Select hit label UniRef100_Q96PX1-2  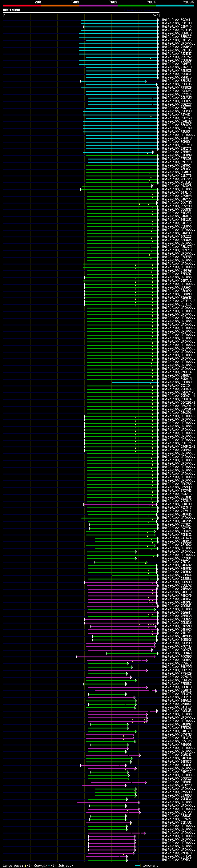click(179, 446)
